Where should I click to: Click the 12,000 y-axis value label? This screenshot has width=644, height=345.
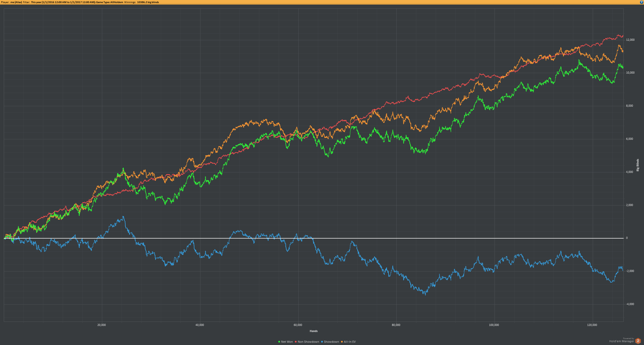pyautogui.click(x=630, y=40)
